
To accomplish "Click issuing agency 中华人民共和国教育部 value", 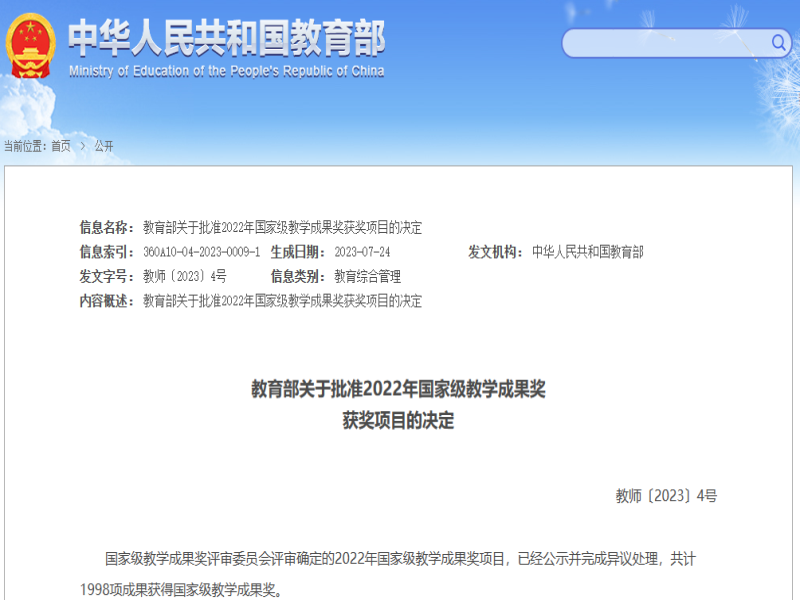I will (x=588, y=252).
